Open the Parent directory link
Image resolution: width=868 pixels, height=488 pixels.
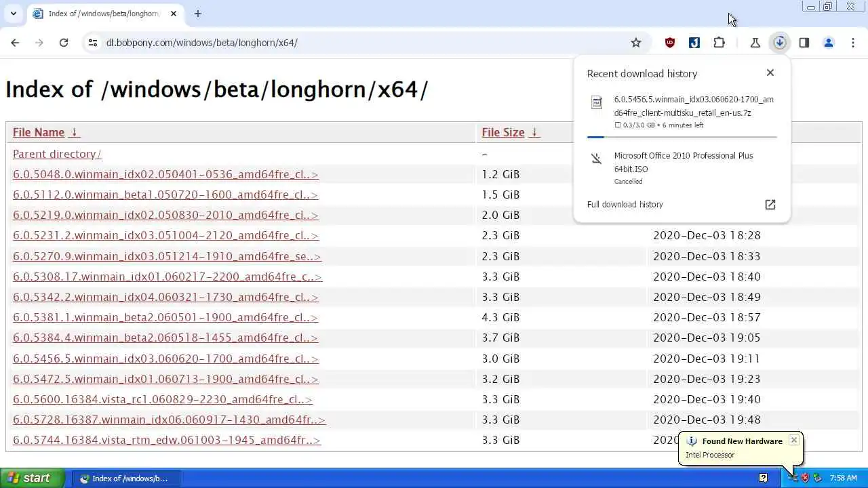(57, 154)
